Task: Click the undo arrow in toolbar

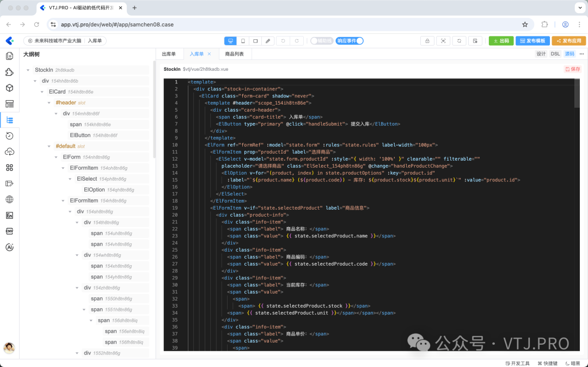Action: [x=283, y=41]
